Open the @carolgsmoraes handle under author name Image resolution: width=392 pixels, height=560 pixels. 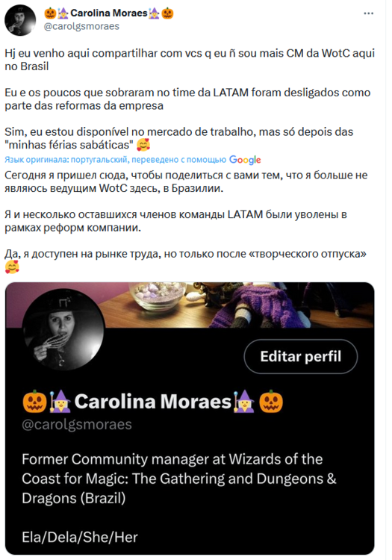tap(81, 26)
